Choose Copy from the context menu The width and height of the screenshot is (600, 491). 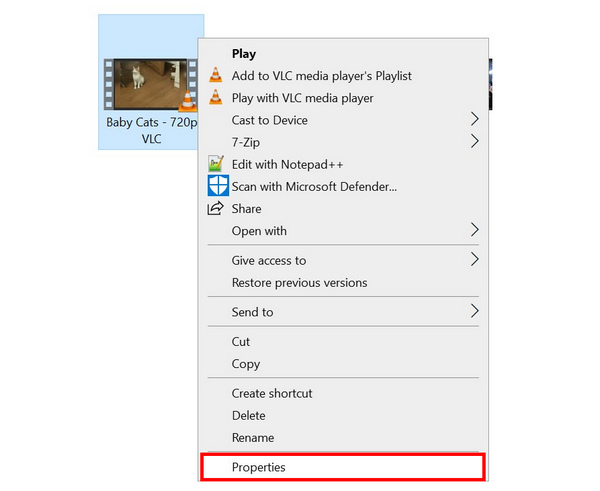click(343, 364)
